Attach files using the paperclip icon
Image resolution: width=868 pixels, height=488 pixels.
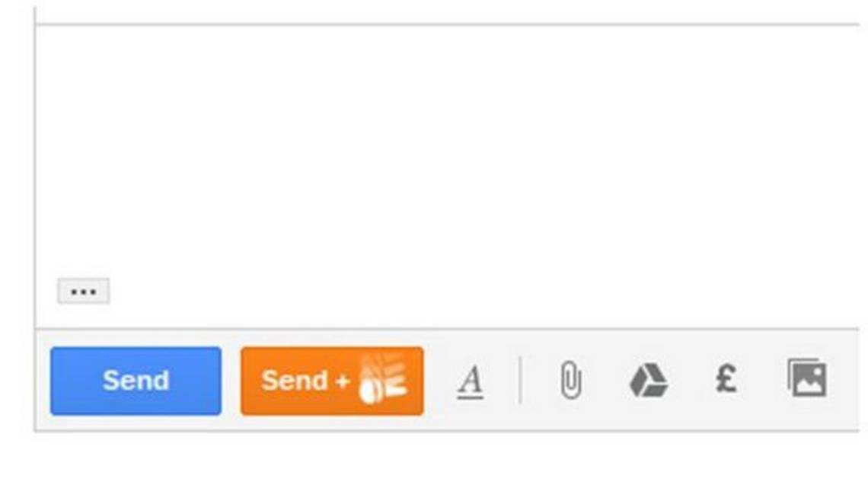pos(571,380)
